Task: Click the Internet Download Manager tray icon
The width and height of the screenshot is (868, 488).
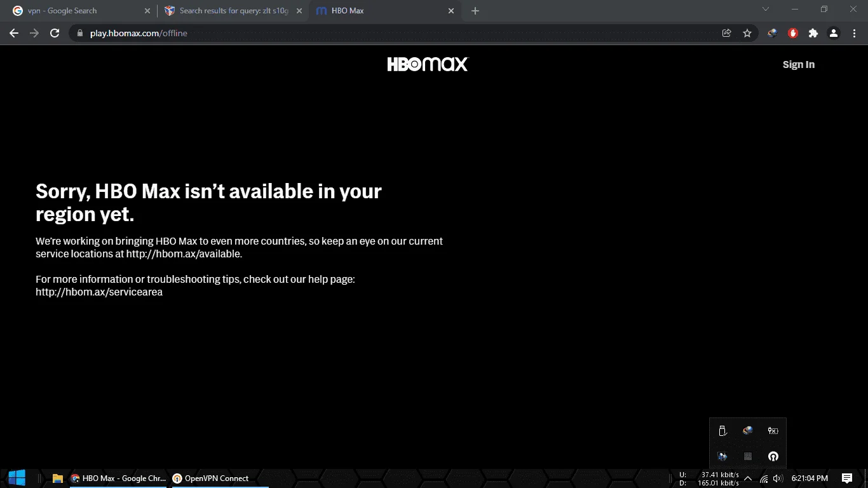Action: click(x=748, y=431)
